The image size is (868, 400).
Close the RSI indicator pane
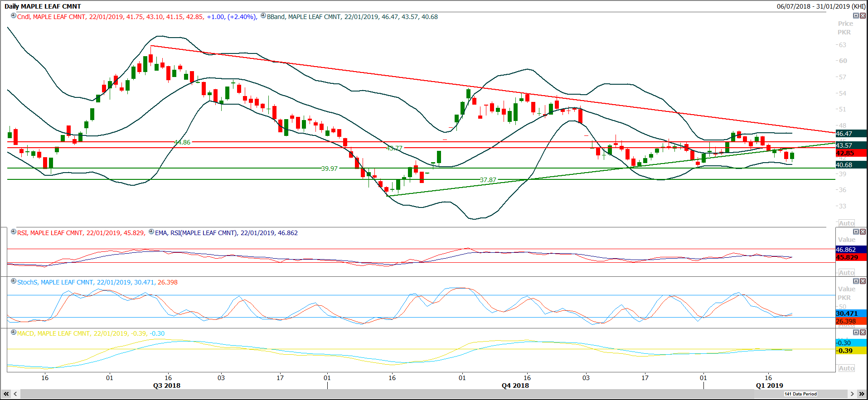tap(863, 231)
